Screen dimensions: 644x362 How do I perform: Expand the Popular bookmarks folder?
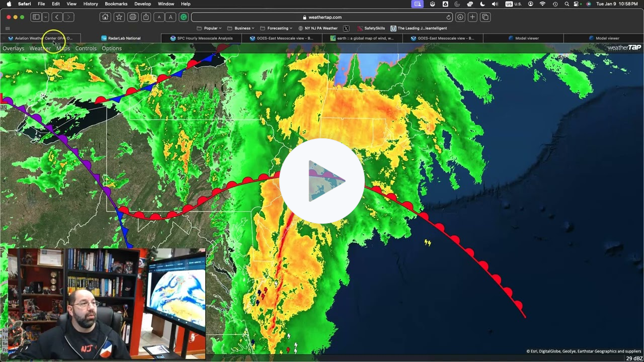point(210,28)
